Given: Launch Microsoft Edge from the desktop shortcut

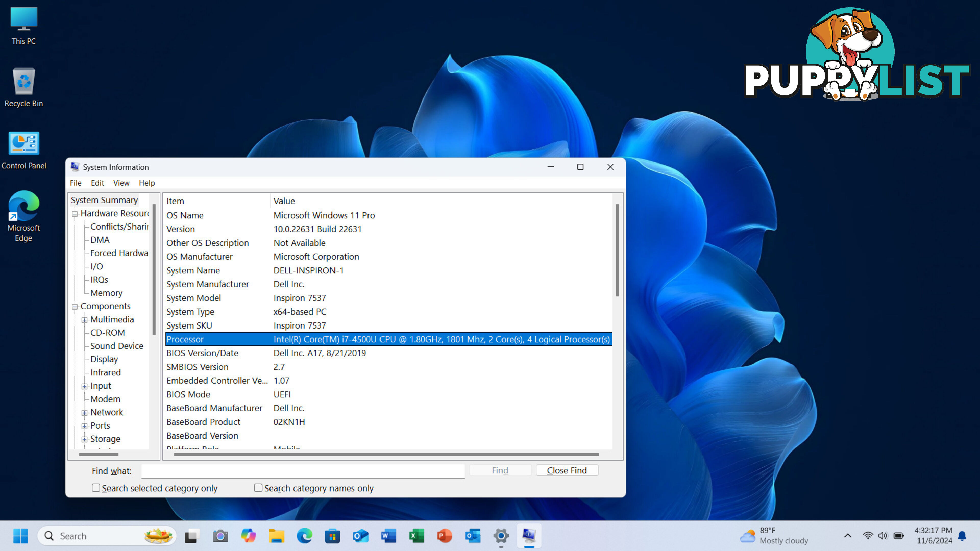Looking at the screenshot, I should pyautogui.click(x=23, y=216).
